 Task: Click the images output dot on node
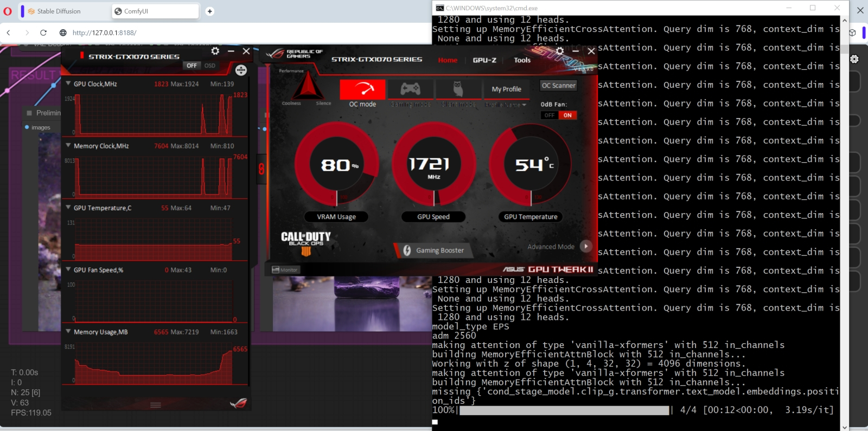tap(27, 127)
